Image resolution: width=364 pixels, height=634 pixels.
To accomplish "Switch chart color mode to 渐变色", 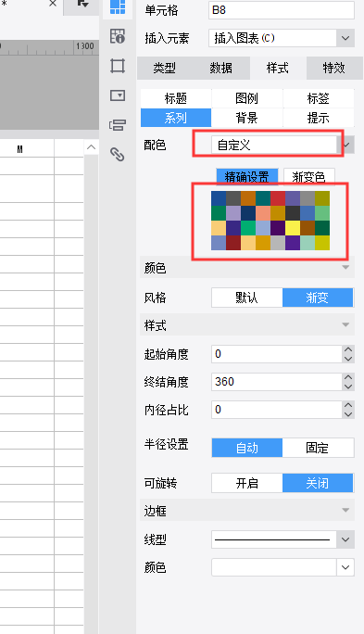I will coord(309,177).
